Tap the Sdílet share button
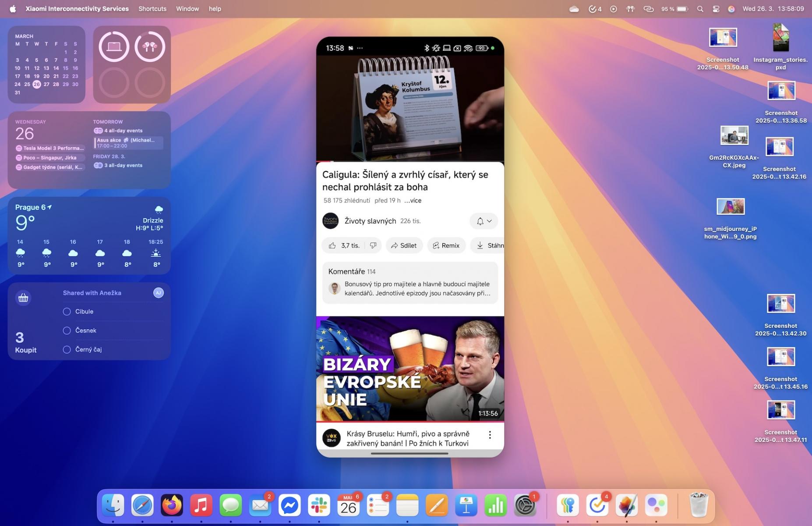This screenshot has height=526, width=812. tap(404, 245)
